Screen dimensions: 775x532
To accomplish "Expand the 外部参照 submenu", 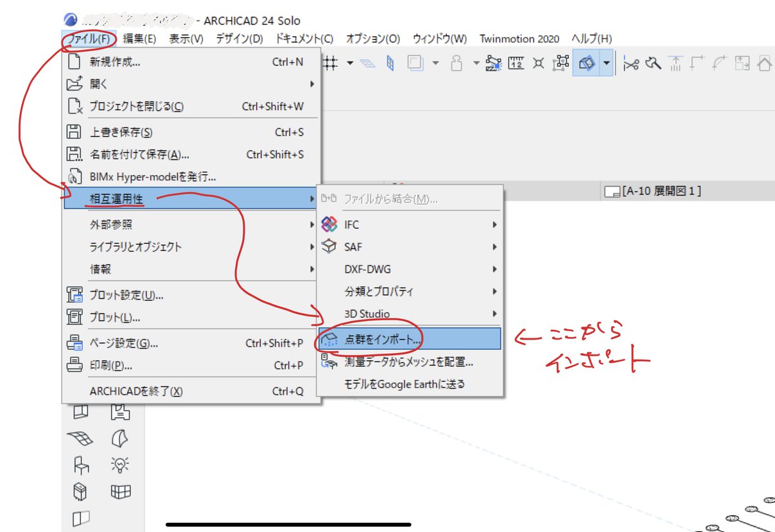I will (191, 225).
